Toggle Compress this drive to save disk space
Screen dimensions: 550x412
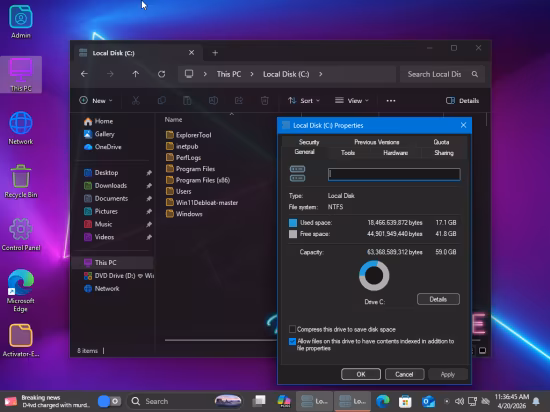292,329
